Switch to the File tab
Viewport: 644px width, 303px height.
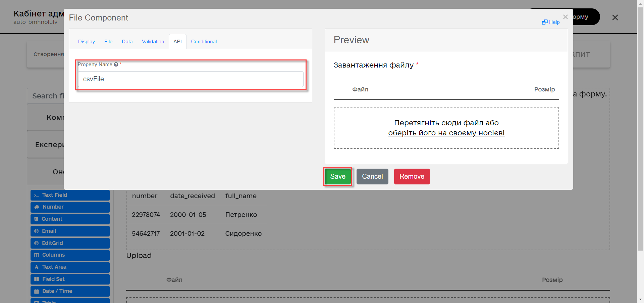(x=108, y=42)
